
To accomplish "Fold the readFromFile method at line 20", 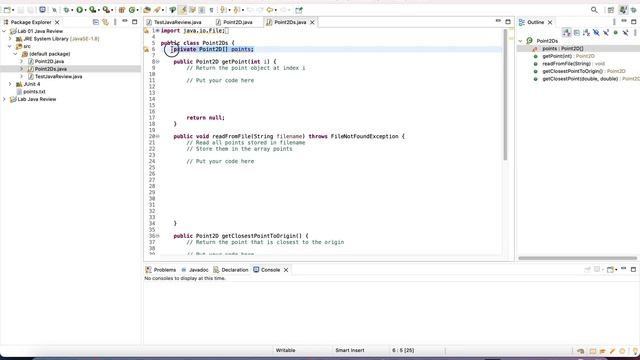I will point(158,136).
